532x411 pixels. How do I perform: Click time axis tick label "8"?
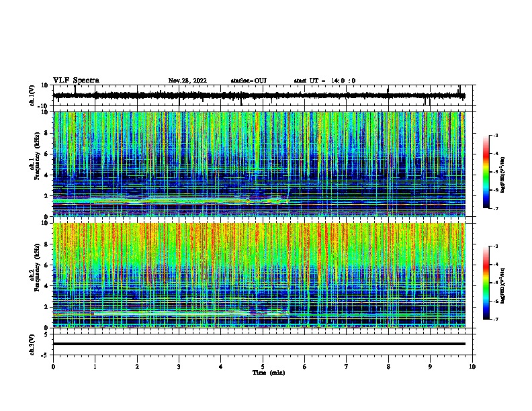pos(388,367)
